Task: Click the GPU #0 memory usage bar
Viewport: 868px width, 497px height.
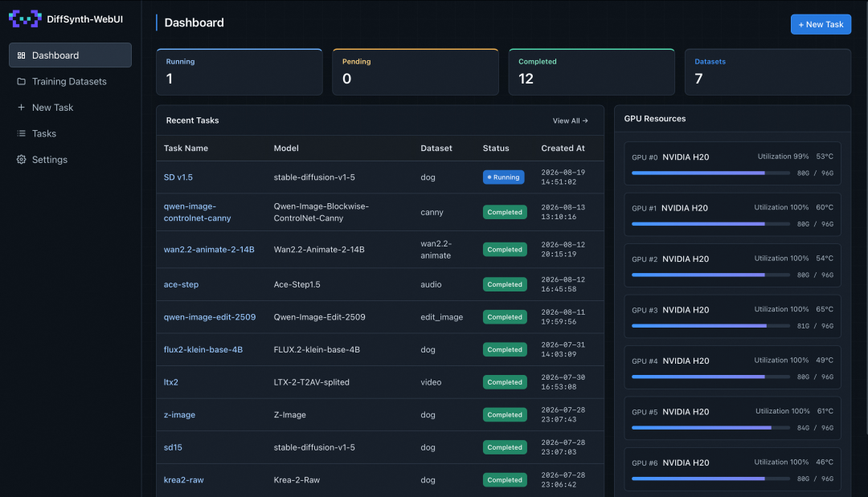Action: tap(710, 173)
